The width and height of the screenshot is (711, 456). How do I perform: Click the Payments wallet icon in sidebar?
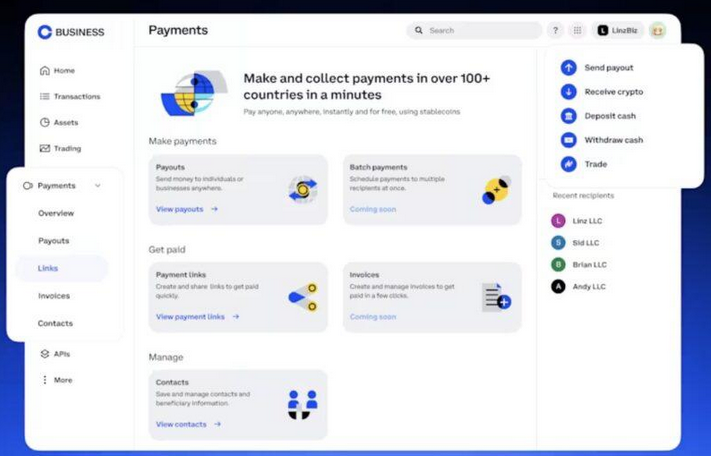tap(28, 185)
